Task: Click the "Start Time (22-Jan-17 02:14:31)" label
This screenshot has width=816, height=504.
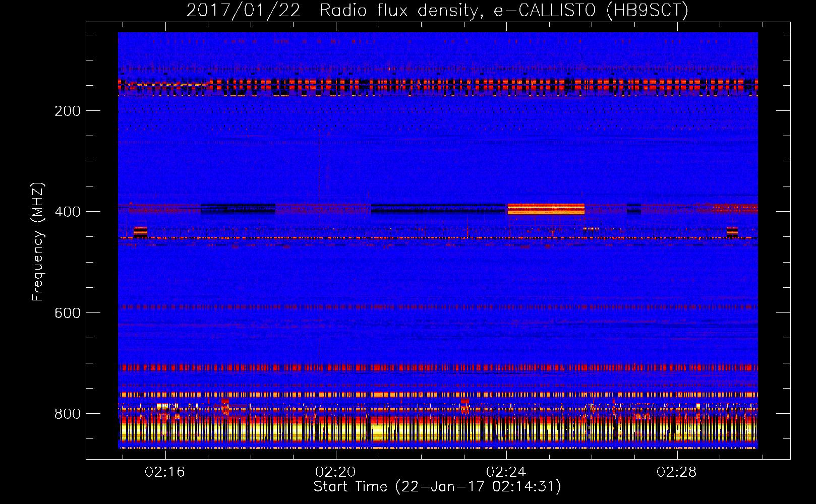Action: [437, 487]
